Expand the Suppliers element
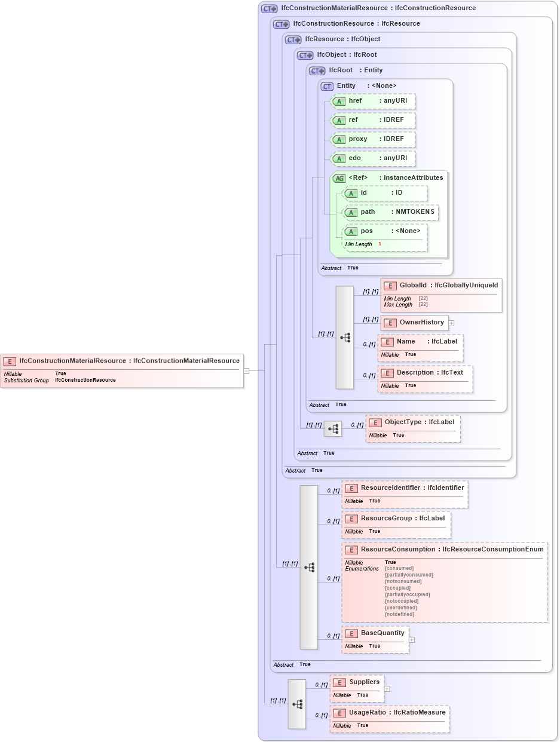Viewport: 560px width, 742px height. pyautogui.click(x=387, y=688)
